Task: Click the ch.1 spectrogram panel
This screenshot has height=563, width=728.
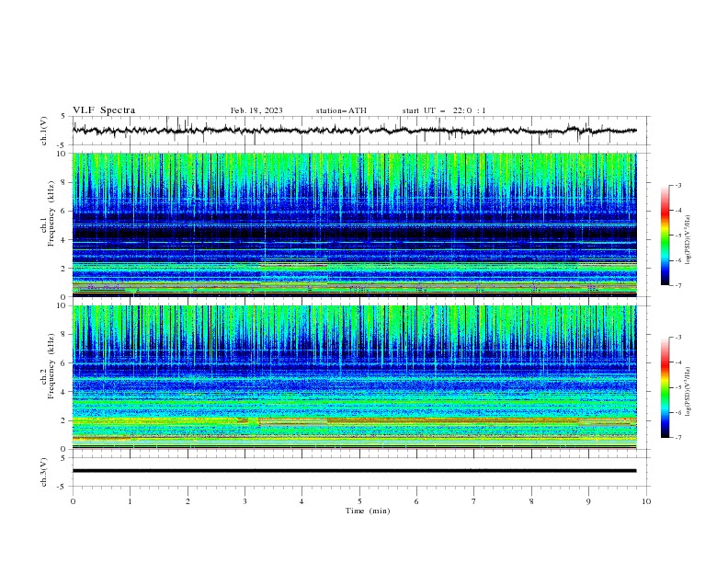Action: click(x=354, y=224)
